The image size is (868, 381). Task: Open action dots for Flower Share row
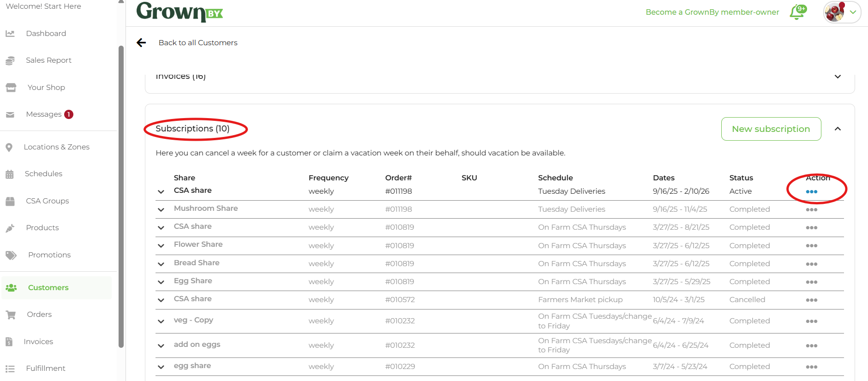tap(811, 246)
